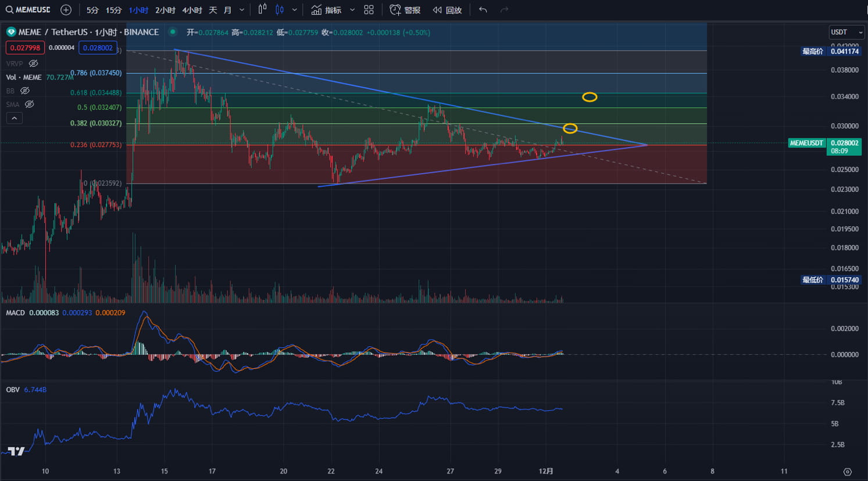Click the 0.786 (0.037450) Fibonacci label
This screenshot has width=868, height=481.
(96, 73)
